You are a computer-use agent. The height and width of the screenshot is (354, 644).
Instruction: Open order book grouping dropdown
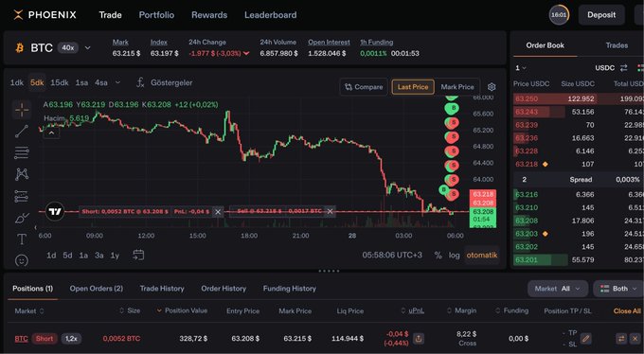pos(521,68)
